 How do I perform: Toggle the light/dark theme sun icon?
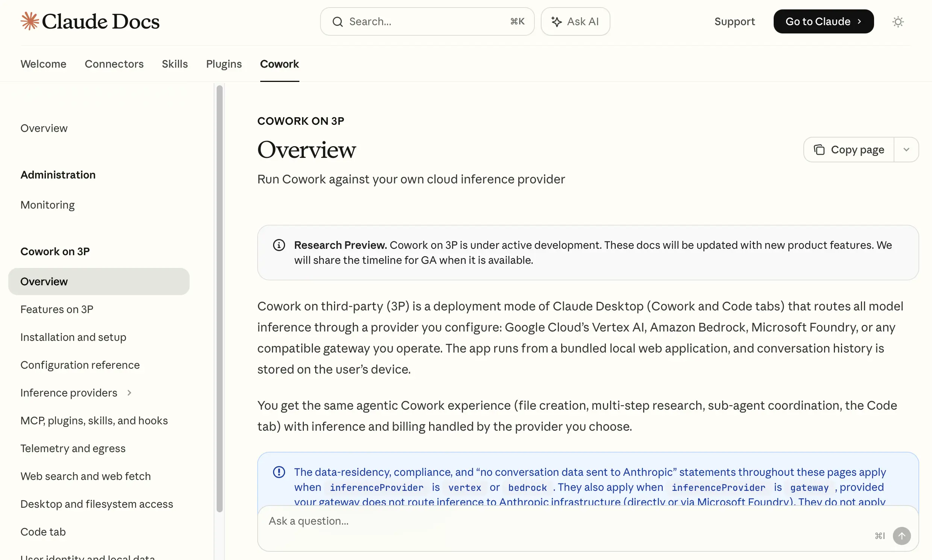point(898,21)
